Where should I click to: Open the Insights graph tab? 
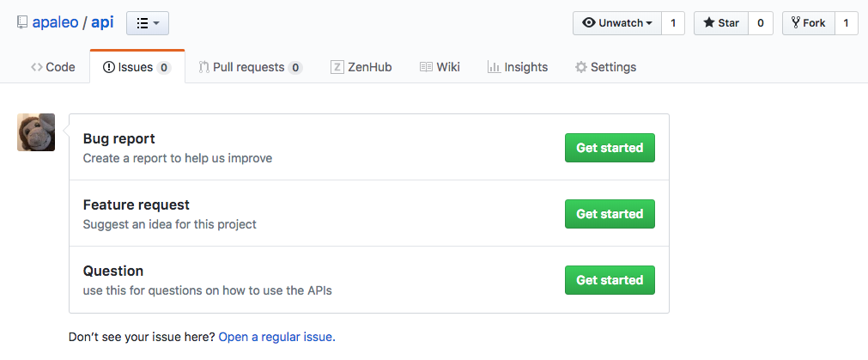click(x=518, y=67)
